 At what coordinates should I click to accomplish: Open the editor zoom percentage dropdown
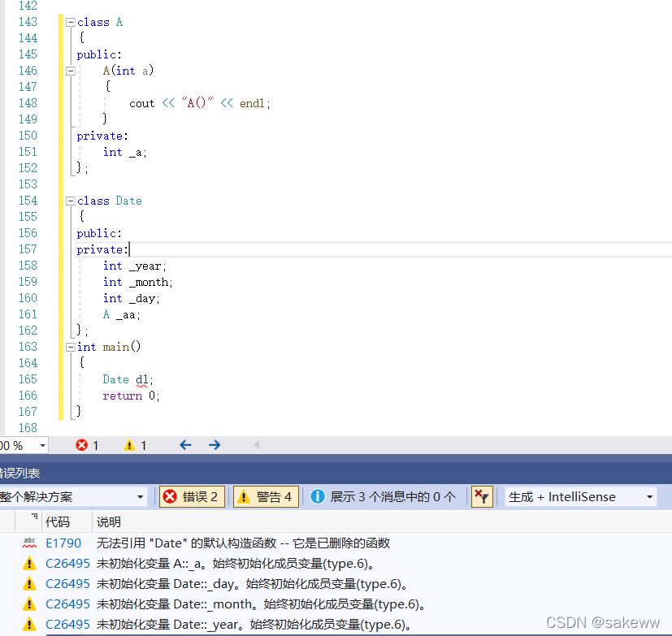42,446
